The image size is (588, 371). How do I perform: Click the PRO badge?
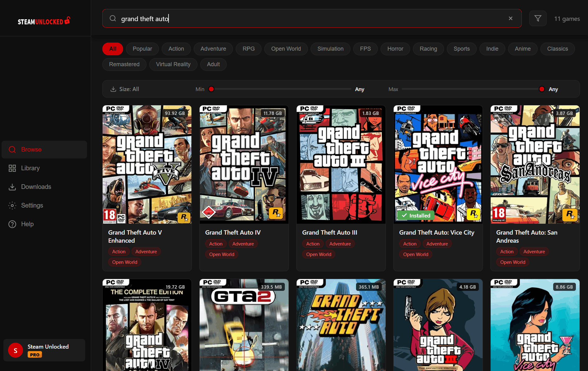click(x=35, y=355)
